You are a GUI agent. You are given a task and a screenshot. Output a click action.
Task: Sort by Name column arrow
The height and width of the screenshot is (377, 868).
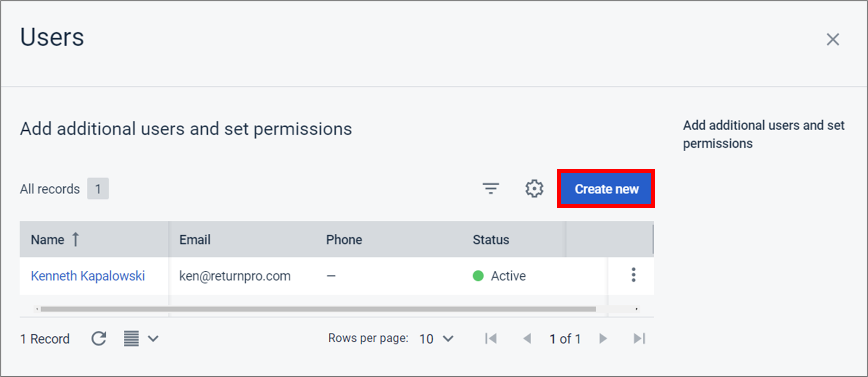(x=76, y=239)
